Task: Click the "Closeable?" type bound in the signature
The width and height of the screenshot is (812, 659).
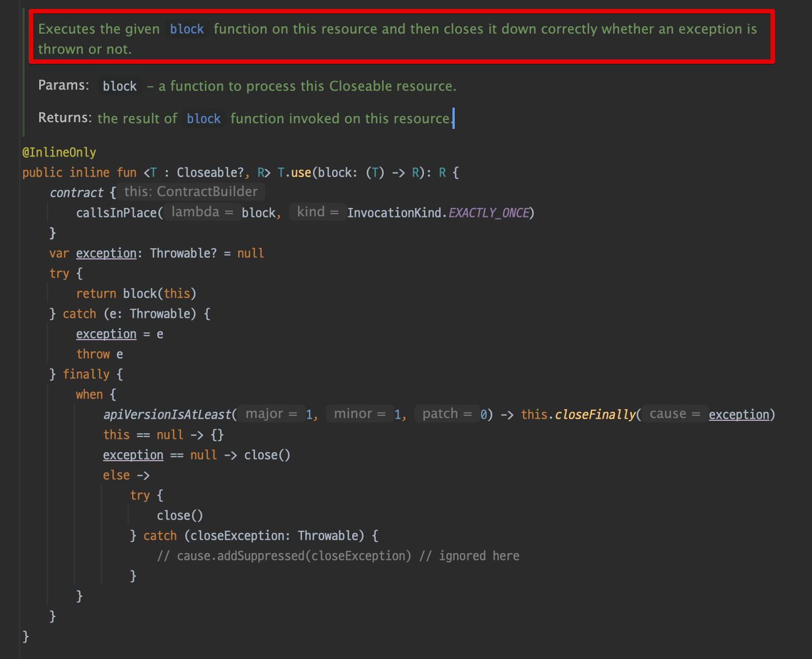Action: (x=211, y=173)
